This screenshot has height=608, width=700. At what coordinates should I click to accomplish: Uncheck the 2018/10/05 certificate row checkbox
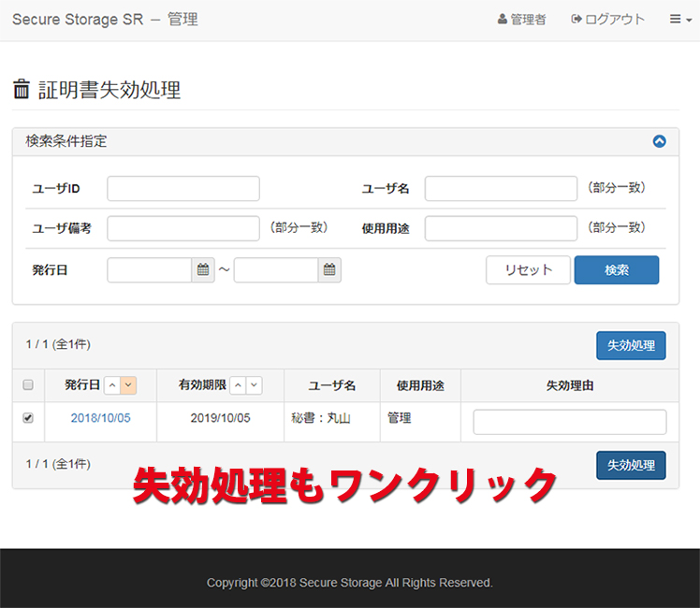coord(28,418)
